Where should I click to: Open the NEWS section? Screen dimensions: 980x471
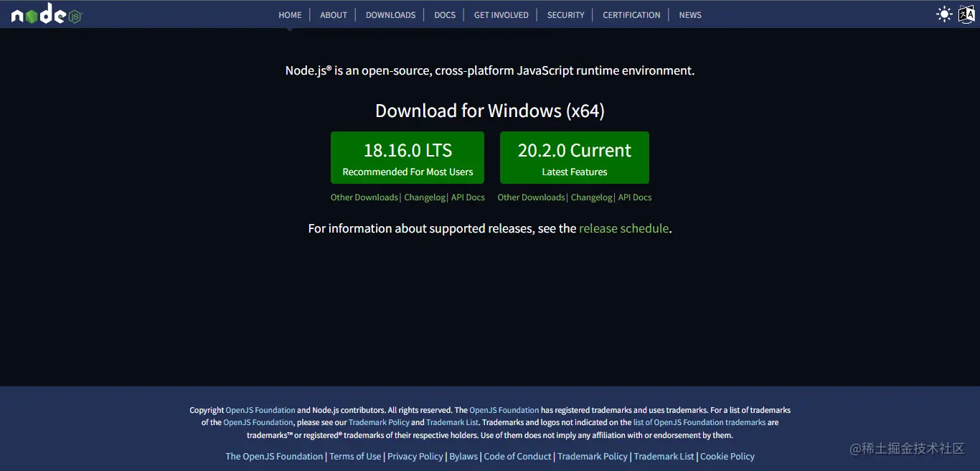click(x=689, y=14)
